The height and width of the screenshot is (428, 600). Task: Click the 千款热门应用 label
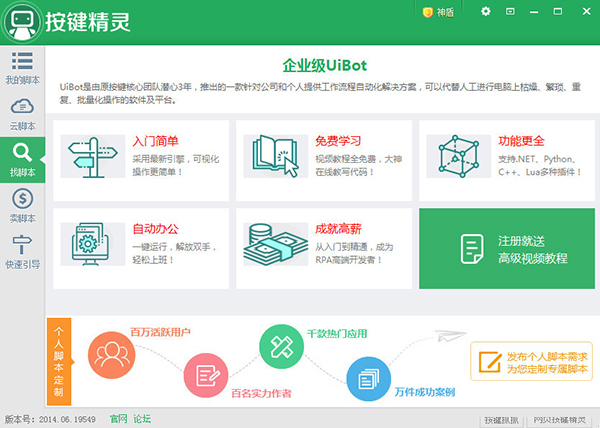[x=337, y=334]
